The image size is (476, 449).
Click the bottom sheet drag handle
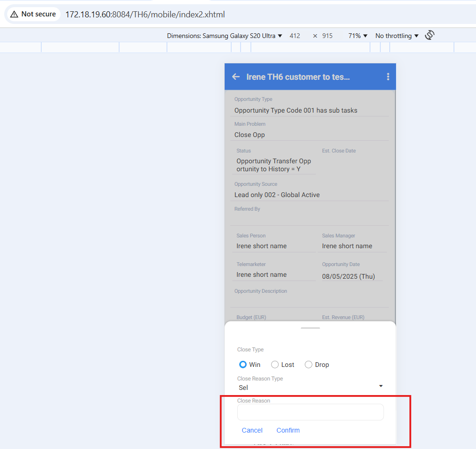310,328
